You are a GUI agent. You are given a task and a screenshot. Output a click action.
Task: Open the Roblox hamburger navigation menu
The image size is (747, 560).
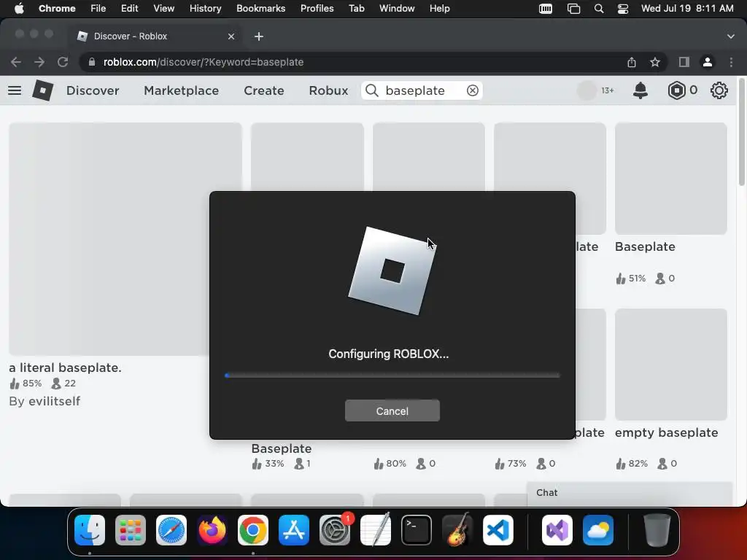(15, 90)
